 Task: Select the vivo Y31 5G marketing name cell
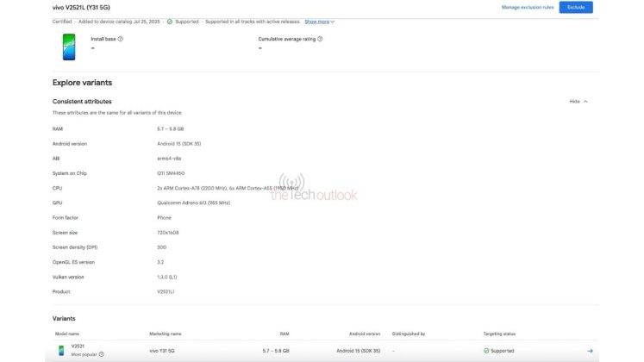[x=163, y=351]
